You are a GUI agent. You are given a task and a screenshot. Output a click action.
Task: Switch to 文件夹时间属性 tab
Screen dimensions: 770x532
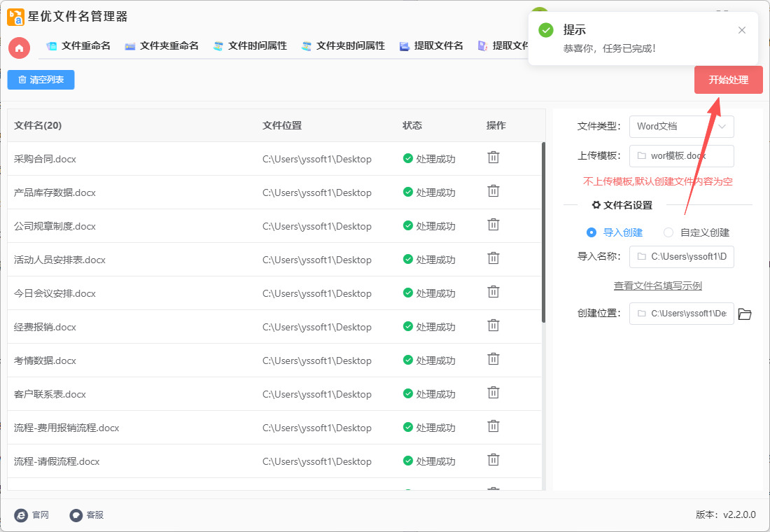pos(343,45)
